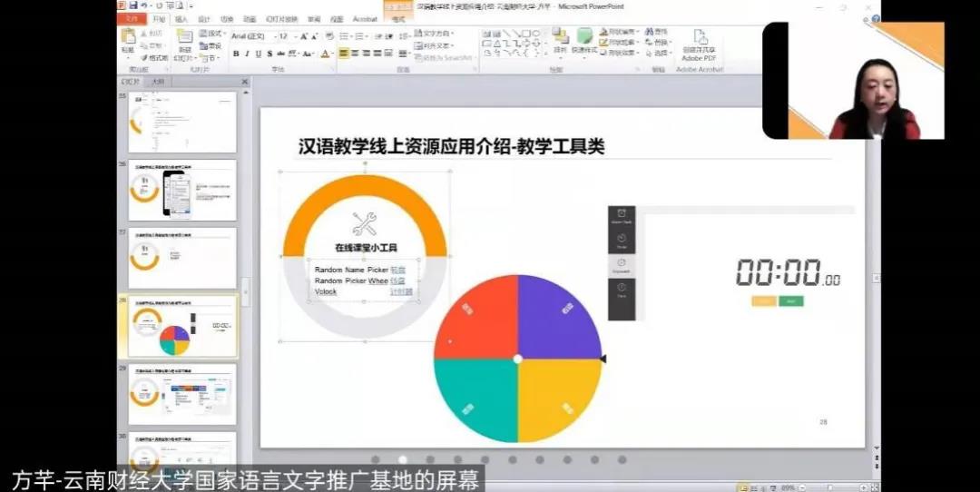Viewport: 980px width, 492px height.
Task: Click the 转盘 hyperlink after Random Picker Wheel
Action: [x=397, y=281]
